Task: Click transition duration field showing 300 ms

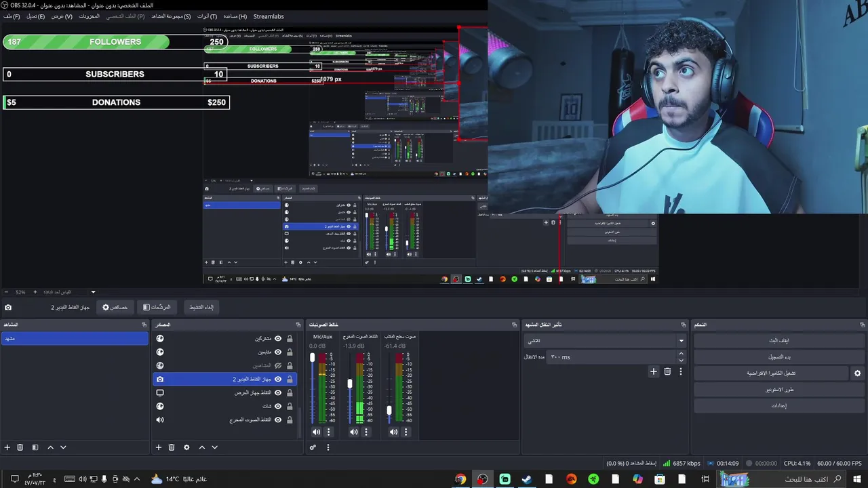Action: [x=610, y=357]
